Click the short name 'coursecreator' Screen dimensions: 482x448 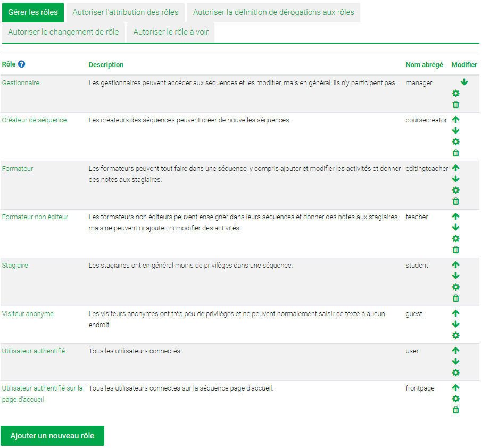426,120
